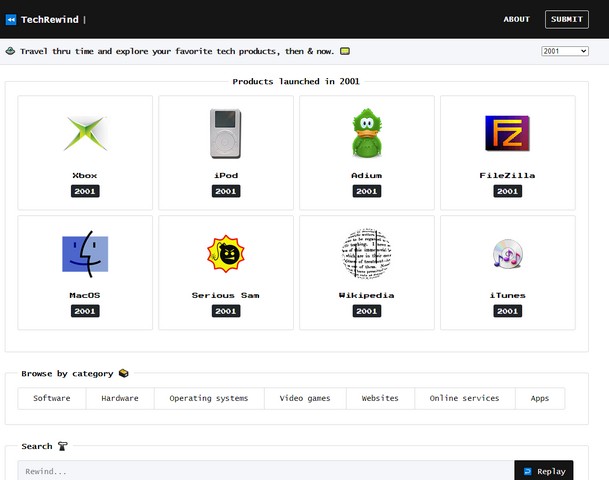Image resolution: width=609 pixels, height=480 pixels.
Task: Click the Travel thru time tagline text
Action: [x=177, y=51]
